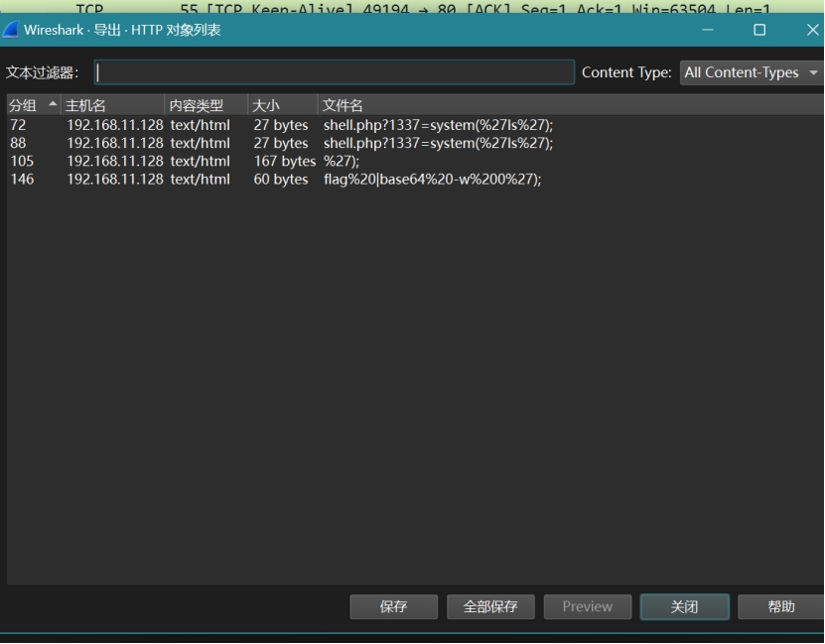Focus the 文本过滤器 text filter field
Viewport: 825px width, 644px height.
pyautogui.click(x=335, y=72)
